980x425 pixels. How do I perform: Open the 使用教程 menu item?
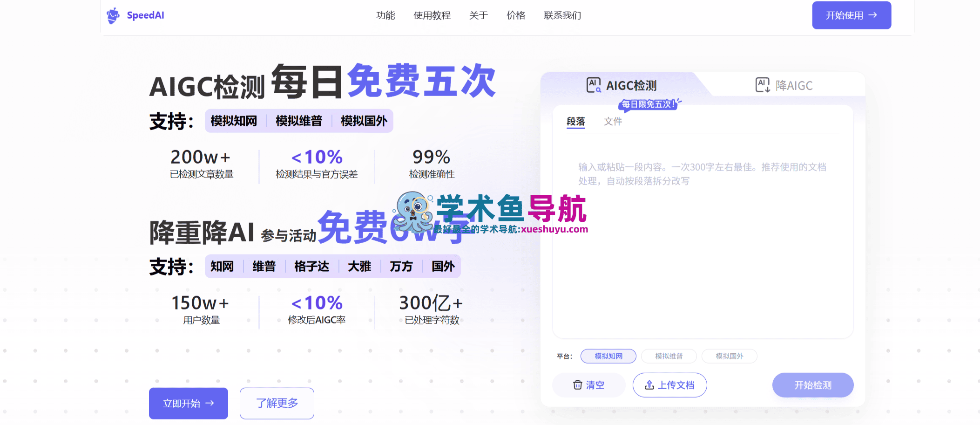(432, 15)
